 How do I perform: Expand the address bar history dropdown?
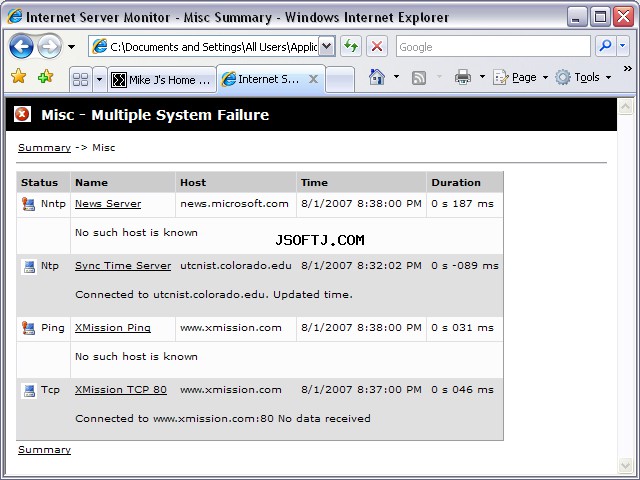pos(327,47)
